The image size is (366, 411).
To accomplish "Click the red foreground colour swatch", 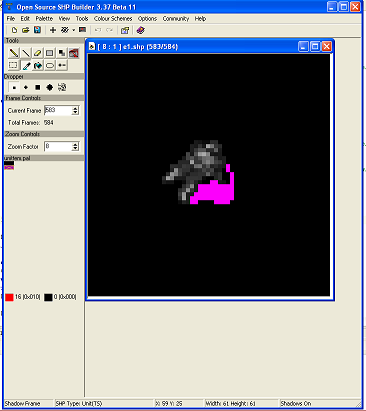I will (x=9, y=297).
